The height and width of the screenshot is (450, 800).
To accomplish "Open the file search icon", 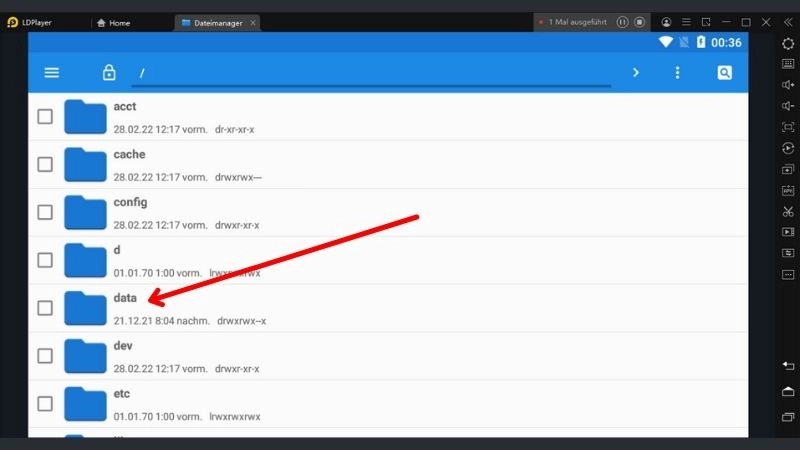I will pyautogui.click(x=724, y=72).
